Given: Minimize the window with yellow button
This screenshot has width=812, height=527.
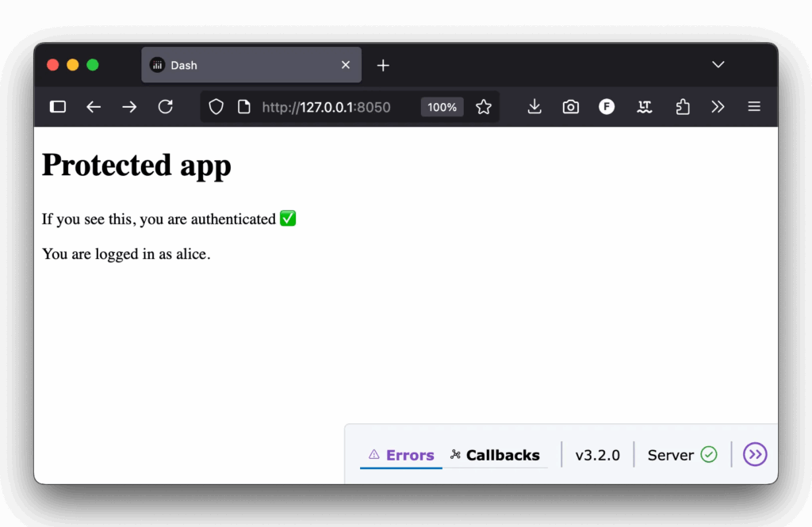Looking at the screenshot, I should pyautogui.click(x=72, y=65).
